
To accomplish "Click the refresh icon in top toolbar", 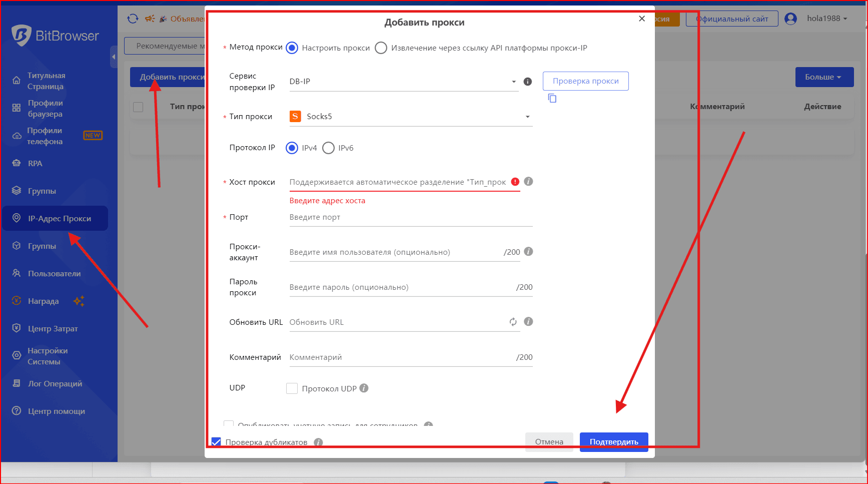I will point(133,19).
